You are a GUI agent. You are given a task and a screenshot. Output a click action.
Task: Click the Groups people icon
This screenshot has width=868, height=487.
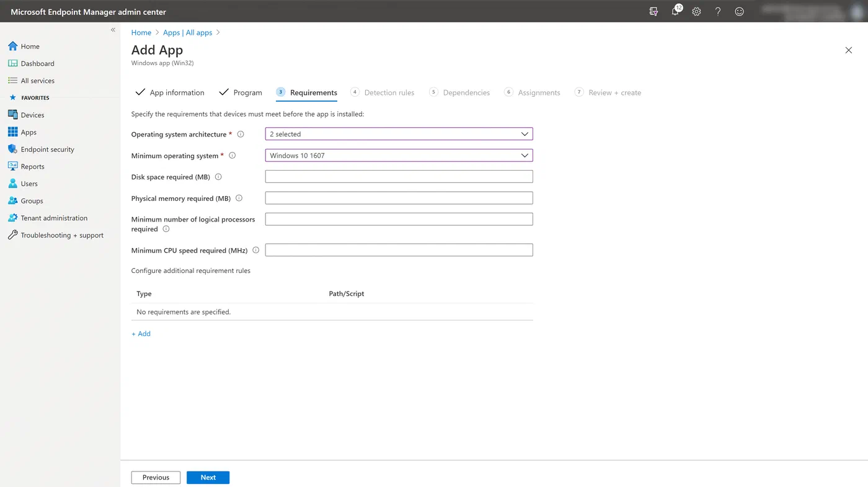click(12, 200)
